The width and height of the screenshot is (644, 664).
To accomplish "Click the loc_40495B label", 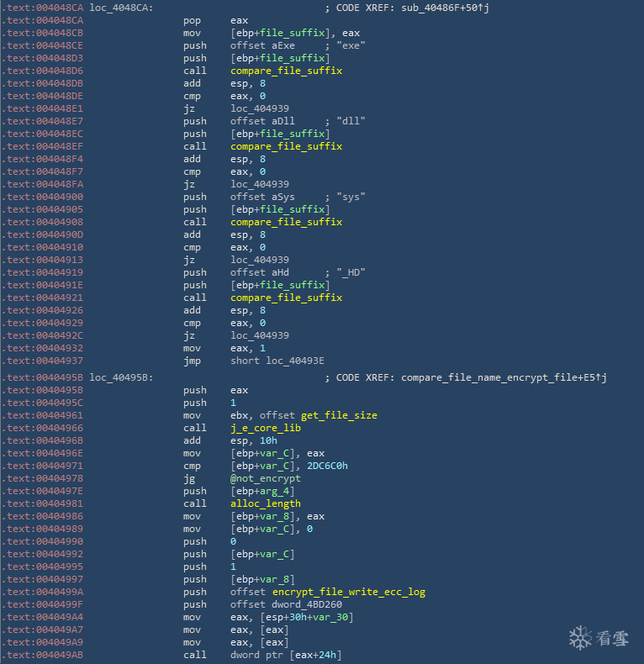I will 121,377.
